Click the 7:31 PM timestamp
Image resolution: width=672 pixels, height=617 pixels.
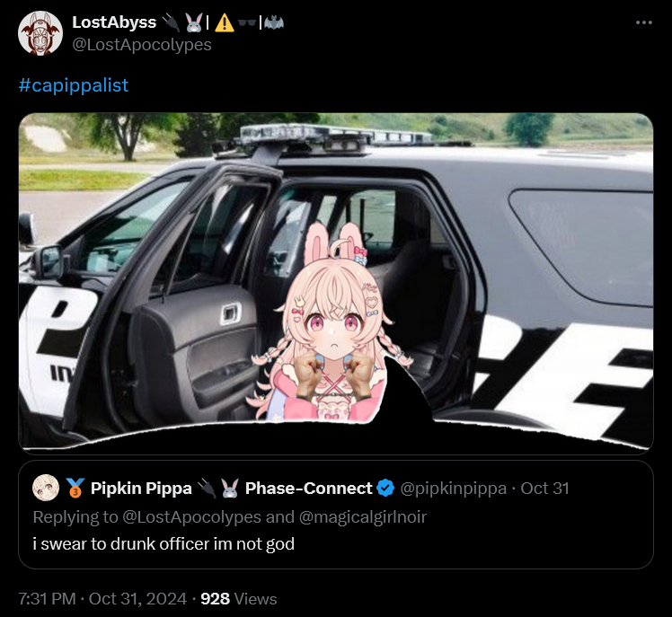[x=47, y=598]
